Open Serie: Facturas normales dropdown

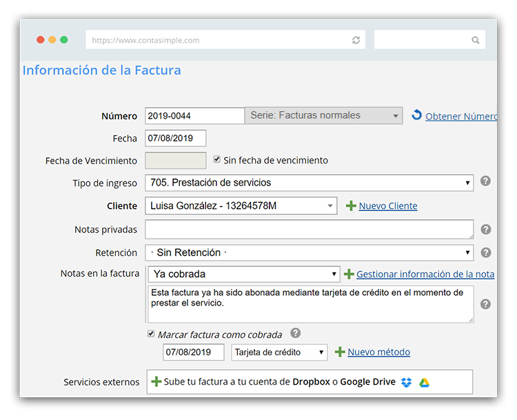pos(323,115)
